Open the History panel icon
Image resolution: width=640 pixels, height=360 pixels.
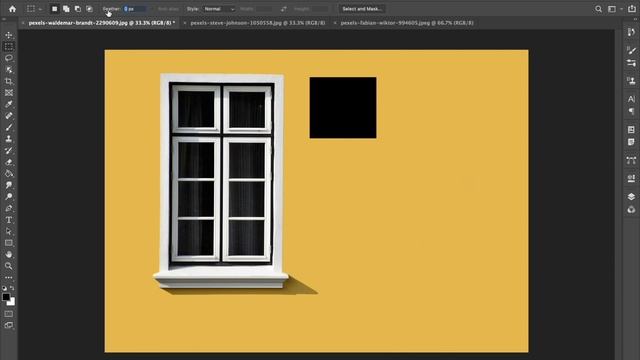click(631, 32)
